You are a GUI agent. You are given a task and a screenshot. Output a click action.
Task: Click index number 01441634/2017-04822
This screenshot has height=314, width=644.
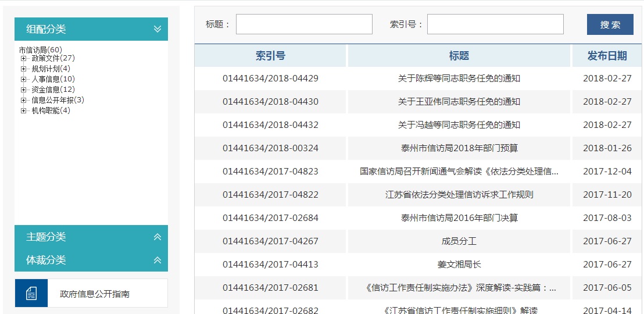pos(271,194)
